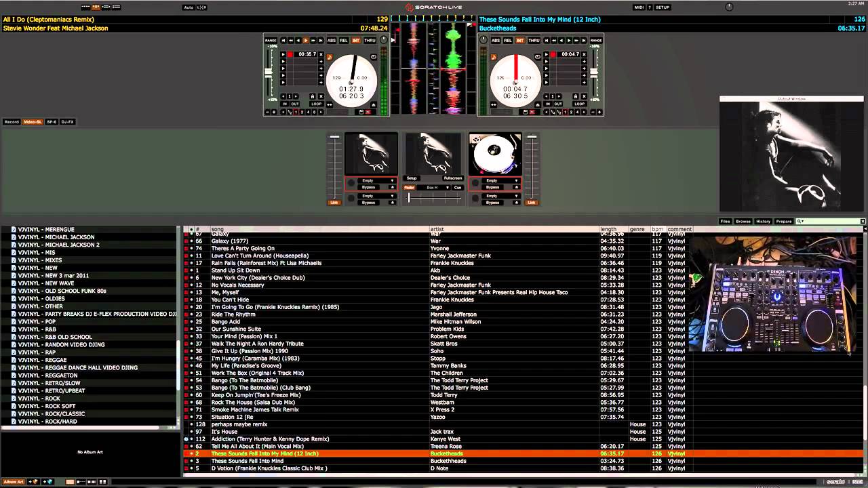
Task: Open left video second effect Empty dropdown
Action: coord(377,196)
